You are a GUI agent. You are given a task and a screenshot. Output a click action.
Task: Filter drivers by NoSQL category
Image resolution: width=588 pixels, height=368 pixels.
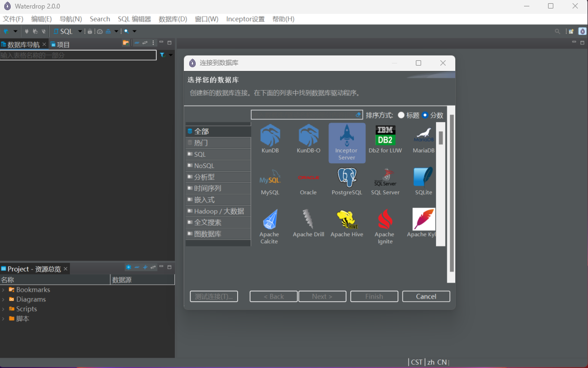coord(218,165)
